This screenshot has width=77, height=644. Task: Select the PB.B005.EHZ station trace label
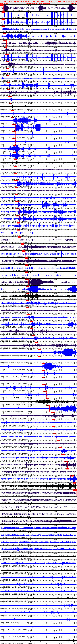point(18,214)
